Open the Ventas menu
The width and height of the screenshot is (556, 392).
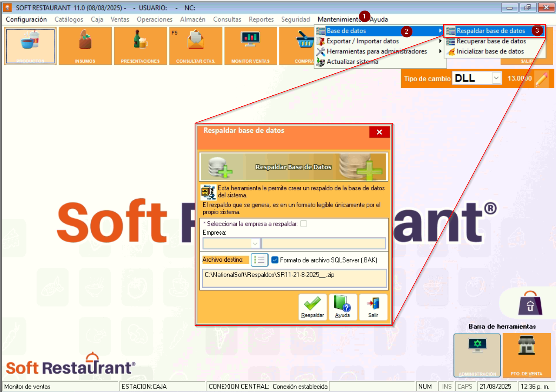(x=120, y=19)
